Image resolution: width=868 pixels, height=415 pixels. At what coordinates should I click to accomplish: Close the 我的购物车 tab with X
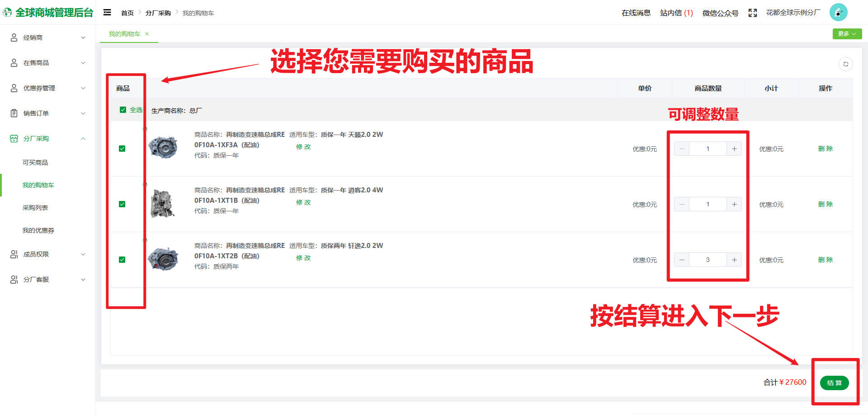coord(147,34)
